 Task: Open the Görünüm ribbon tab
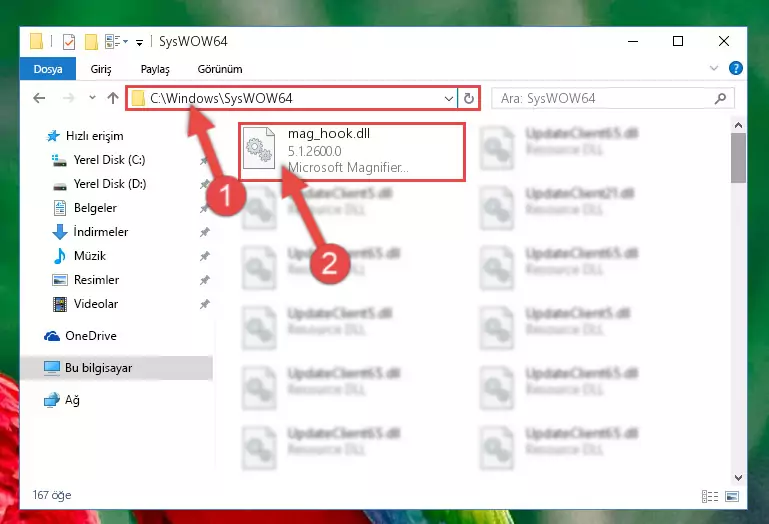(x=220, y=69)
